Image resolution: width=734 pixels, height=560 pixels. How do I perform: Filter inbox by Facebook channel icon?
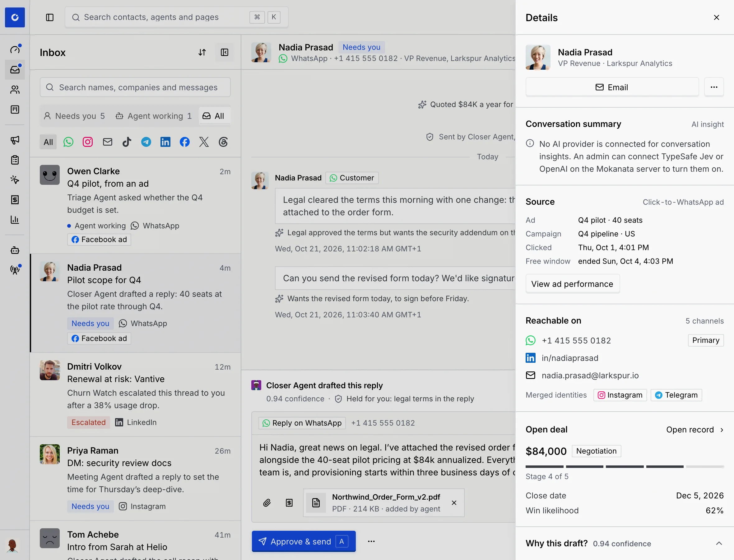[184, 142]
